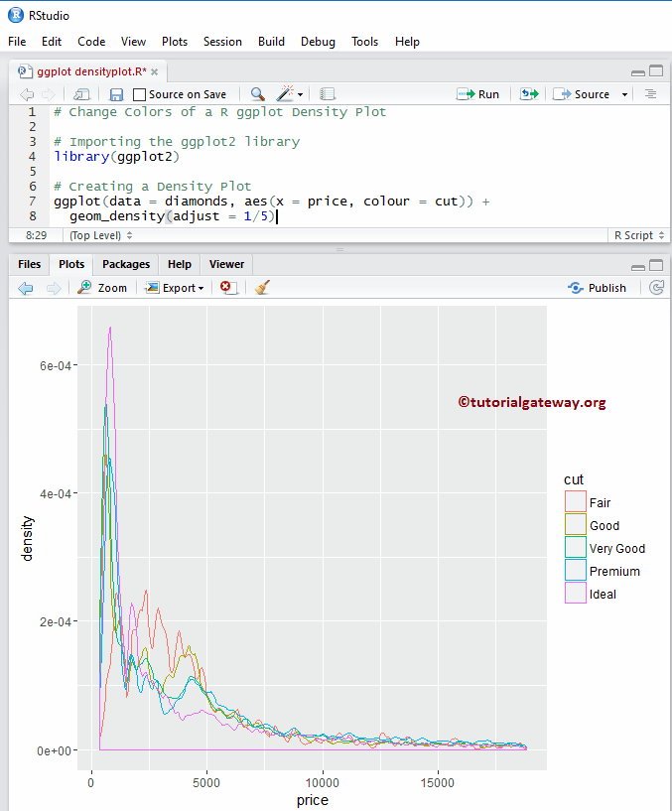Re-run previous code region icon

tap(529, 94)
